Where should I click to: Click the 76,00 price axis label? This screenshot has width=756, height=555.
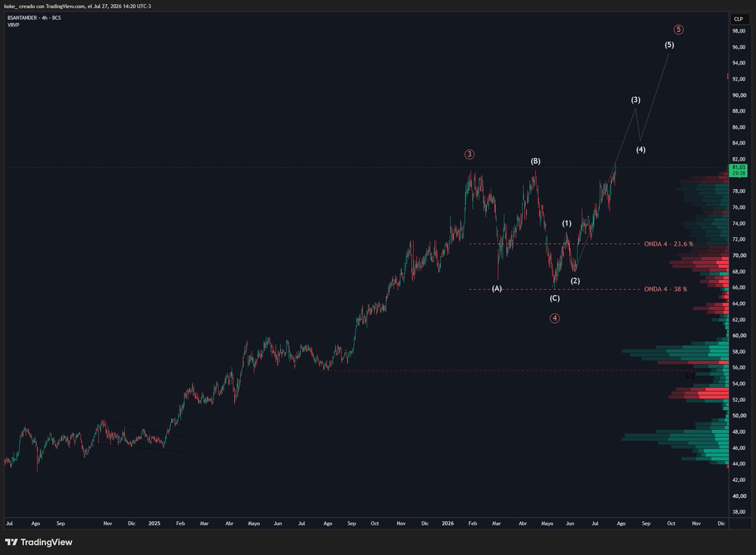tap(738, 207)
